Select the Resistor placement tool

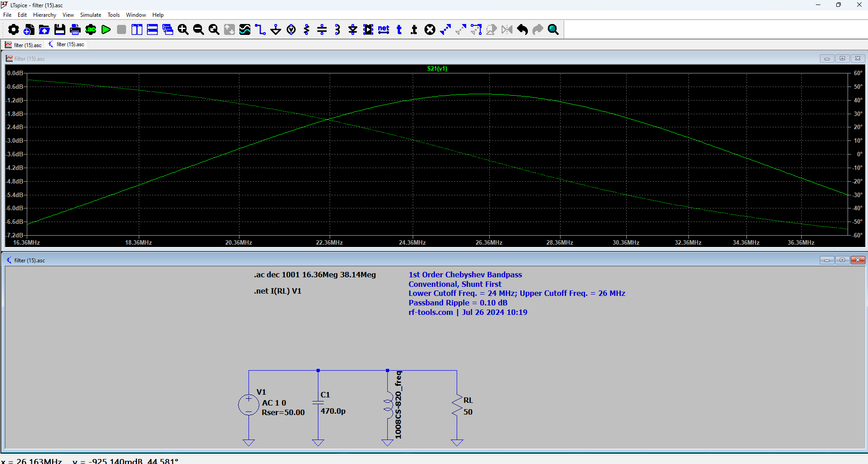click(x=307, y=29)
